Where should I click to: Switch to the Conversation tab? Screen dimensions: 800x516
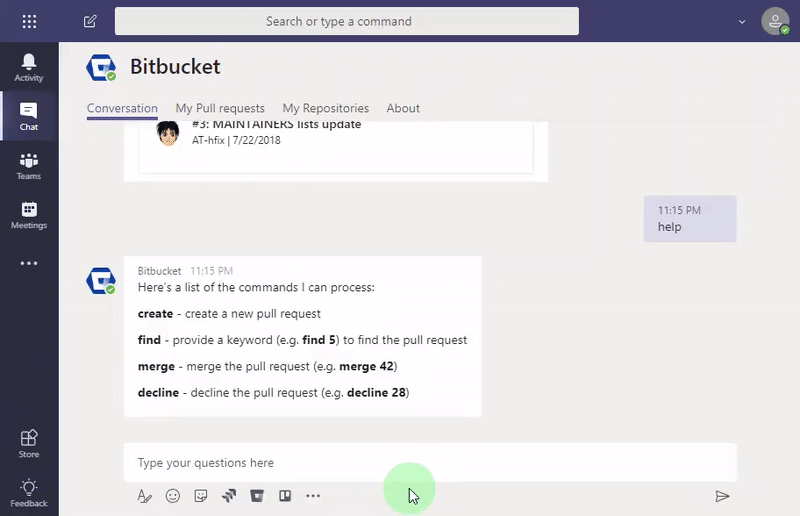(122, 108)
